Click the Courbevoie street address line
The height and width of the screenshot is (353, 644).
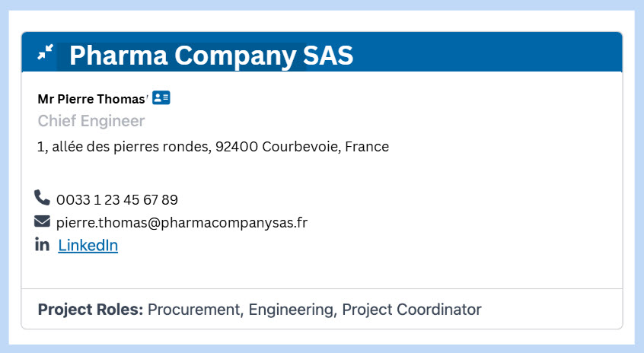click(212, 147)
